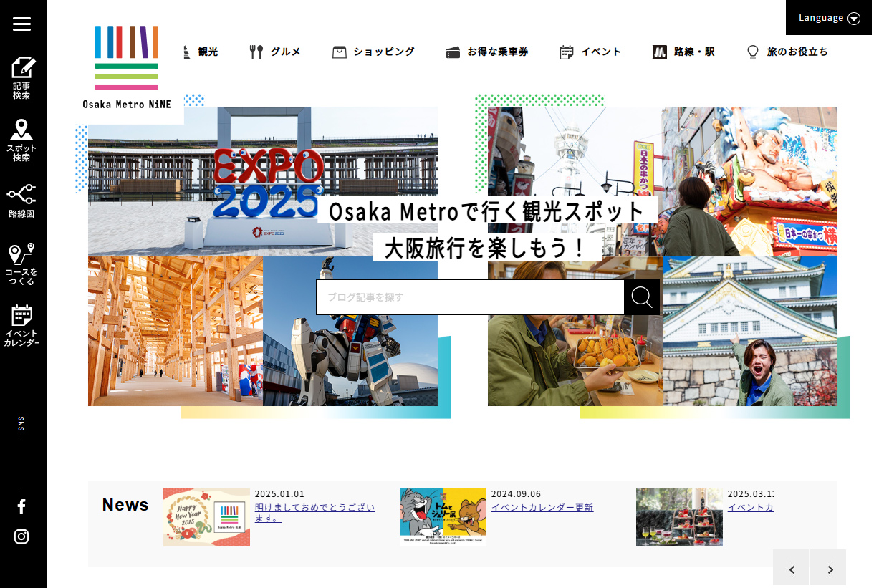The height and width of the screenshot is (588, 874).
Task: Open イベントカレンダー in sidebar
Action: coord(22,326)
